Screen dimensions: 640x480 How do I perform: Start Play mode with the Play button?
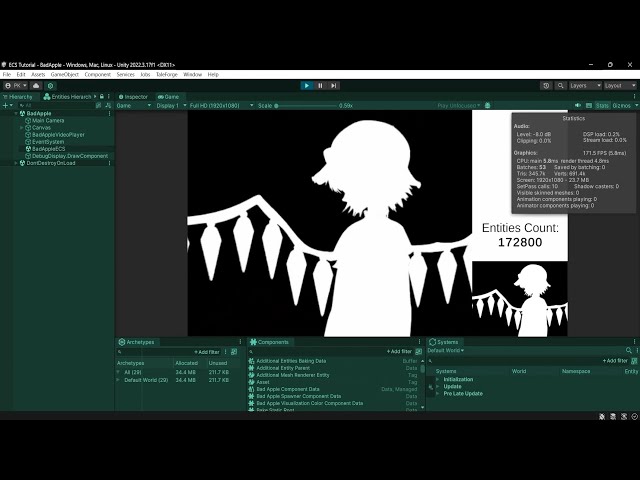307,86
